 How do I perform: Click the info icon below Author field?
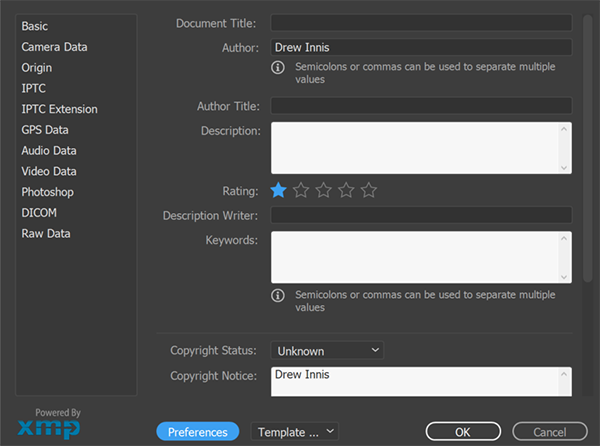pos(278,68)
